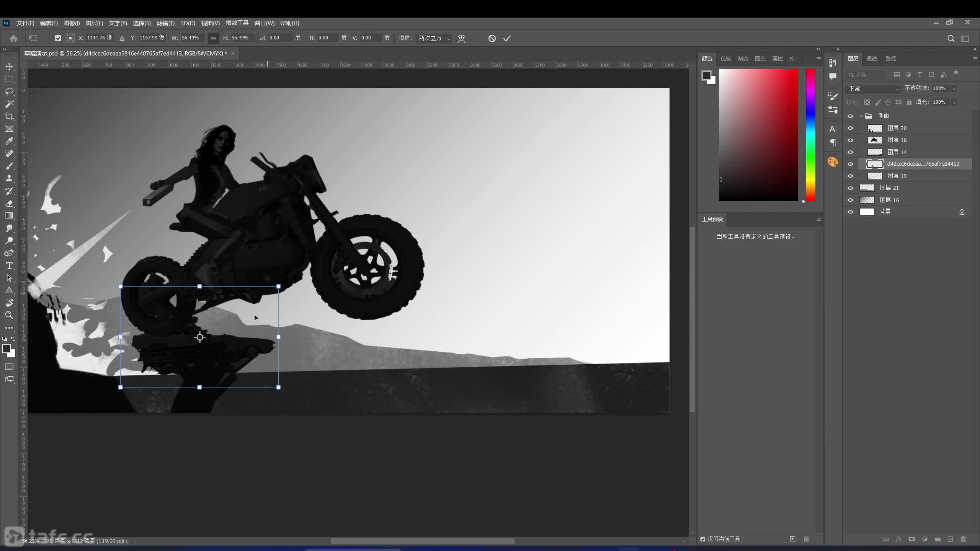Viewport: 980px width, 551px height.
Task: Cancel the transform in options bar
Action: pyautogui.click(x=492, y=38)
